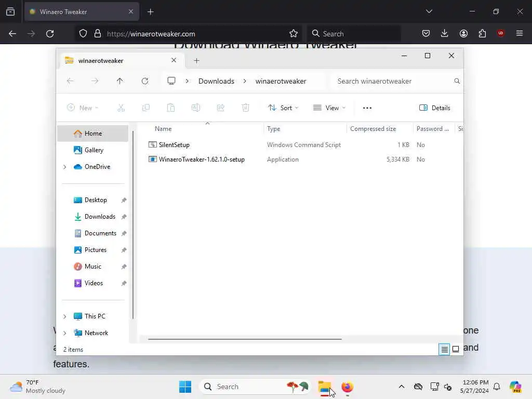
Task: Open the Sort dropdown in Explorer toolbar
Action: 283,108
